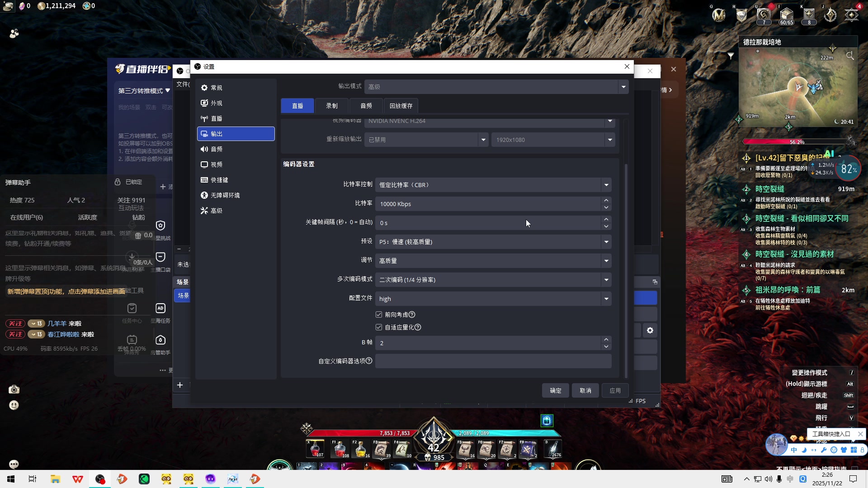The width and height of the screenshot is (868, 488).
Task: Open 星海任务 via the AD icon
Action: [160, 308]
